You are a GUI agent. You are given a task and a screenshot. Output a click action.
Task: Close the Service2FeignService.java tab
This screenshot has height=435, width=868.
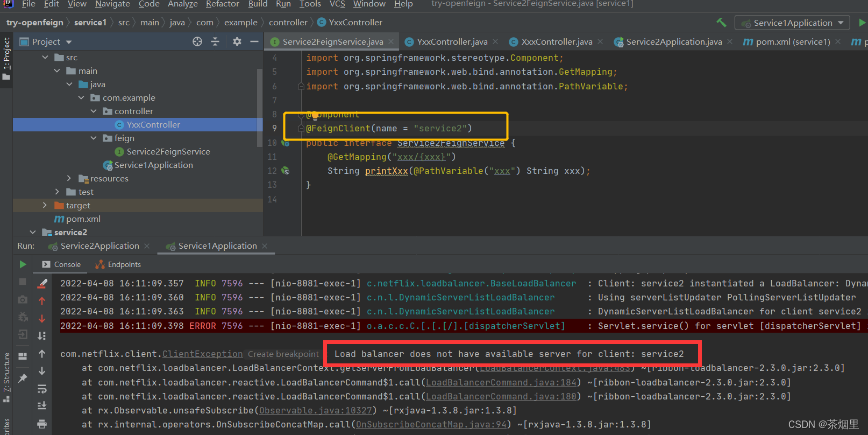click(x=391, y=41)
